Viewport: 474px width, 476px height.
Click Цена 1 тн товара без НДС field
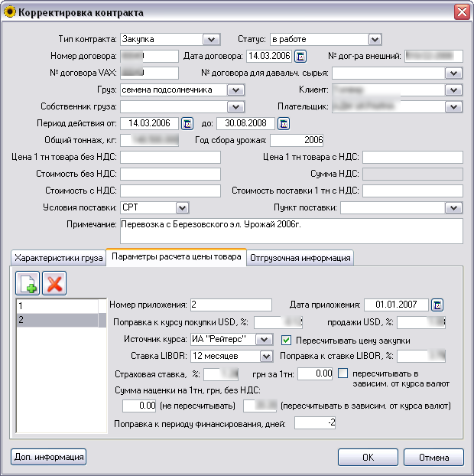pos(170,157)
